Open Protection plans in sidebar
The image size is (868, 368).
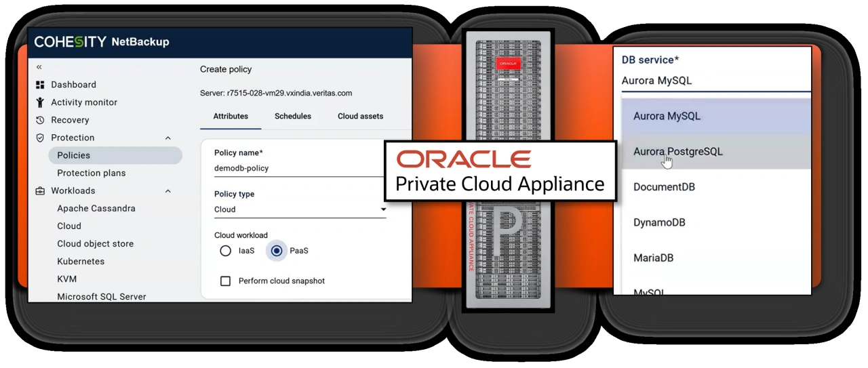pos(91,173)
